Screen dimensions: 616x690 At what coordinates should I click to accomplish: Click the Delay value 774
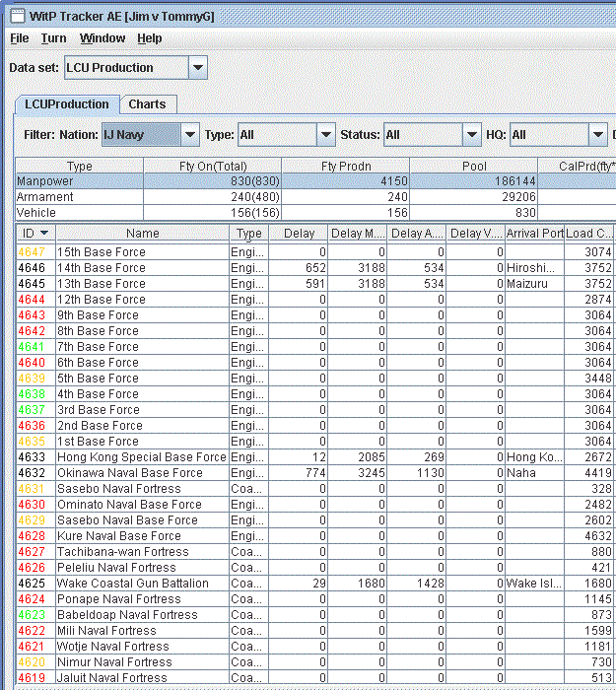click(x=316, y=472)
